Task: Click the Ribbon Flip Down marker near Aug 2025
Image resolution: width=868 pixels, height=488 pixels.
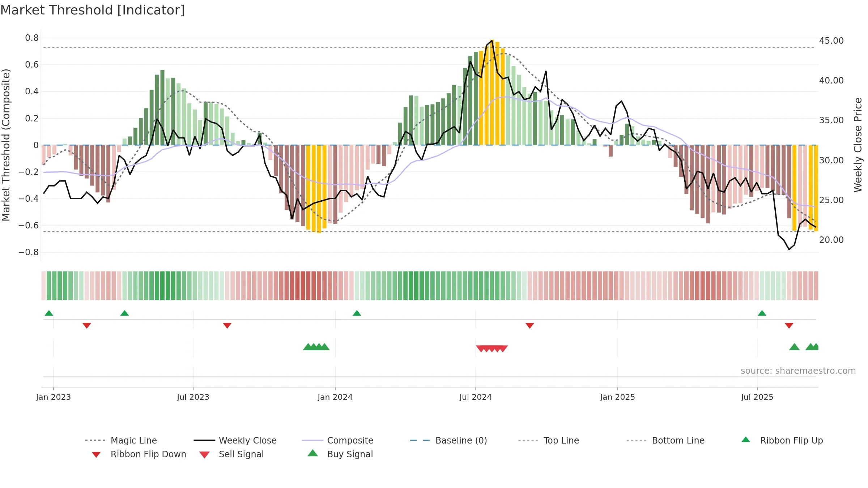Action: click(789, 326)
